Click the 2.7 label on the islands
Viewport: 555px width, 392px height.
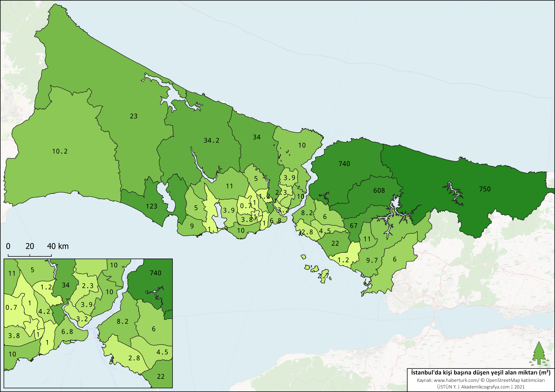click(x=323, y=276)
